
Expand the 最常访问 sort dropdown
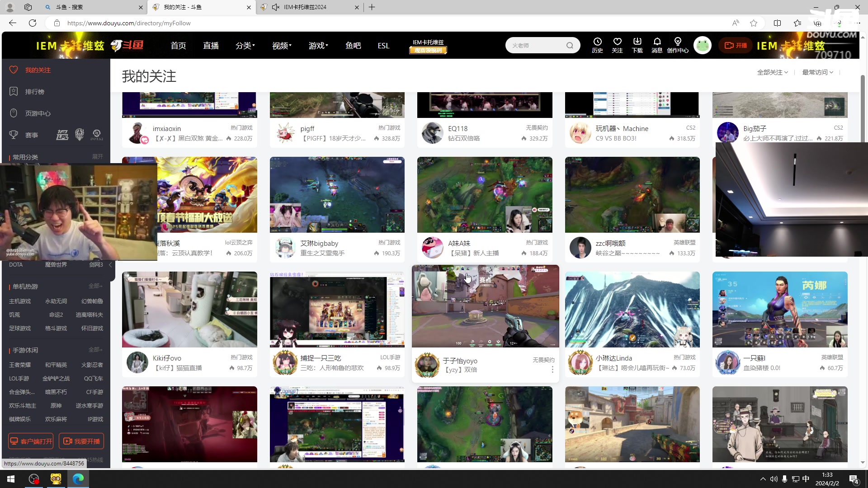pyautogui.click(x=817, y=72)
